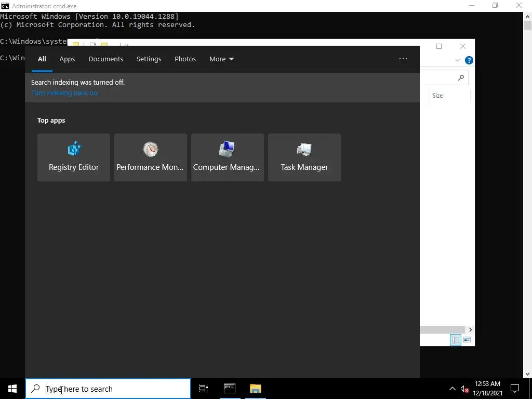Image resolution: width=532 pixels, height=399 pixels.
Task: Expand Explorer ribbon chevron
Action: tap(457, 60)
